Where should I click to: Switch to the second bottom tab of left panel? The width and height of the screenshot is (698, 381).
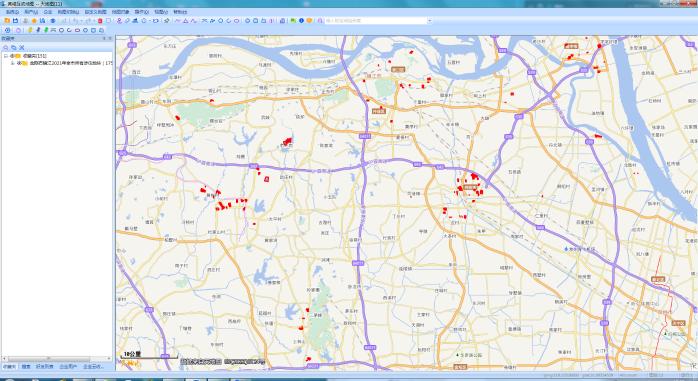(x=26, y=366)
